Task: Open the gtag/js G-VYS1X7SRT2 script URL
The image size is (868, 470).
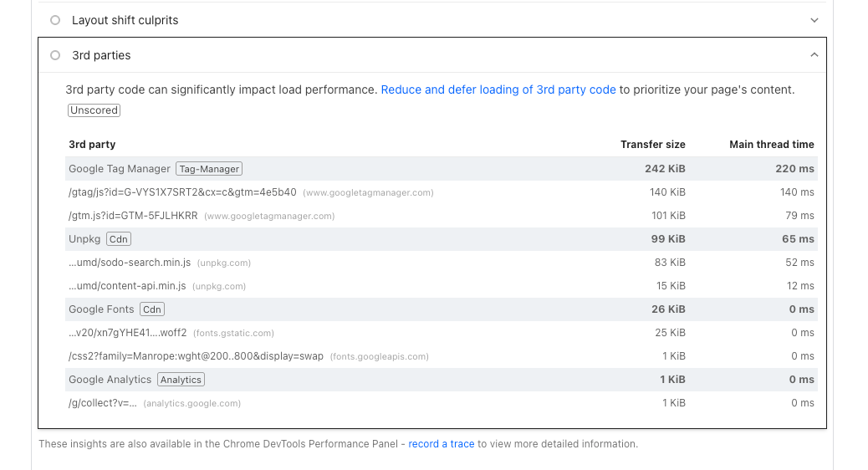Action: [182, 192]
